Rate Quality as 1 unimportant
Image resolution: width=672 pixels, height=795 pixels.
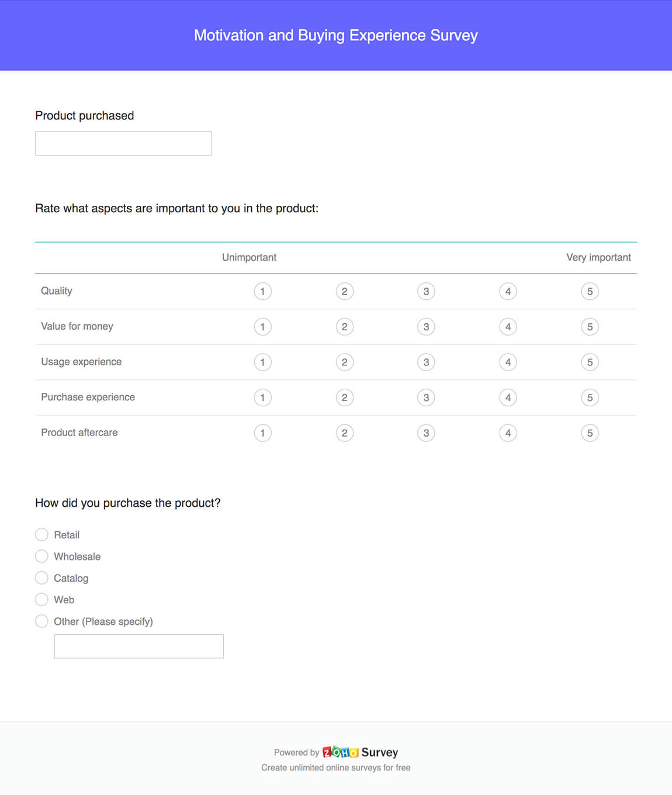coord(263,291)
